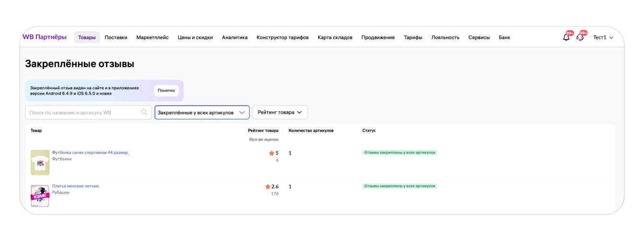Click the support headset icon
Viewport: 644px width, 241px height.
(x=580, y=37)
